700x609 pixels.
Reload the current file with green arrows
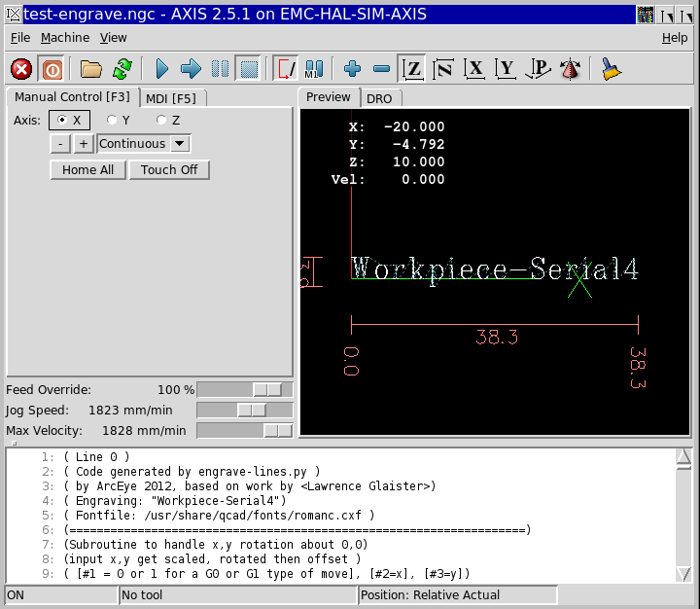pos(122,69)
